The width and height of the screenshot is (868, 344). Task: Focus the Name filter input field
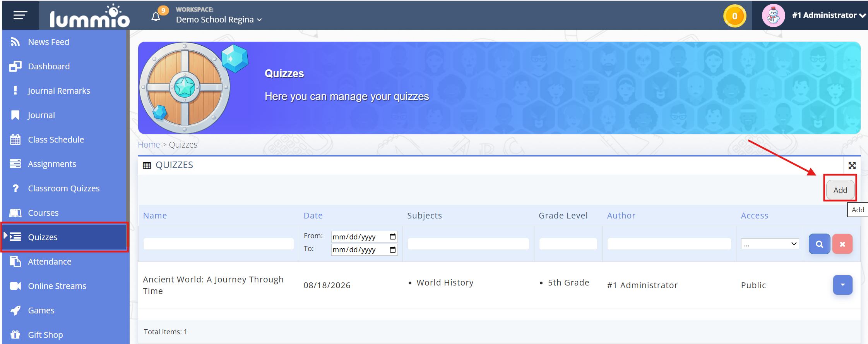(x=218, y=244)
